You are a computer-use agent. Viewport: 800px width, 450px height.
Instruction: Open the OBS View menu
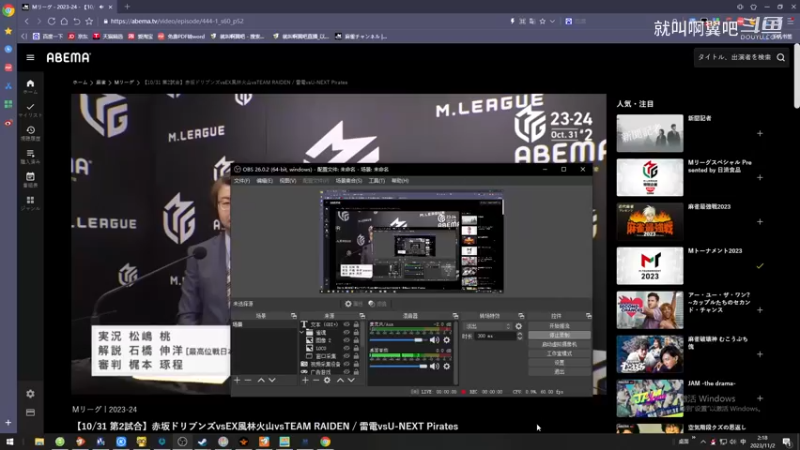pyautogui.click(x=288, y=181)
